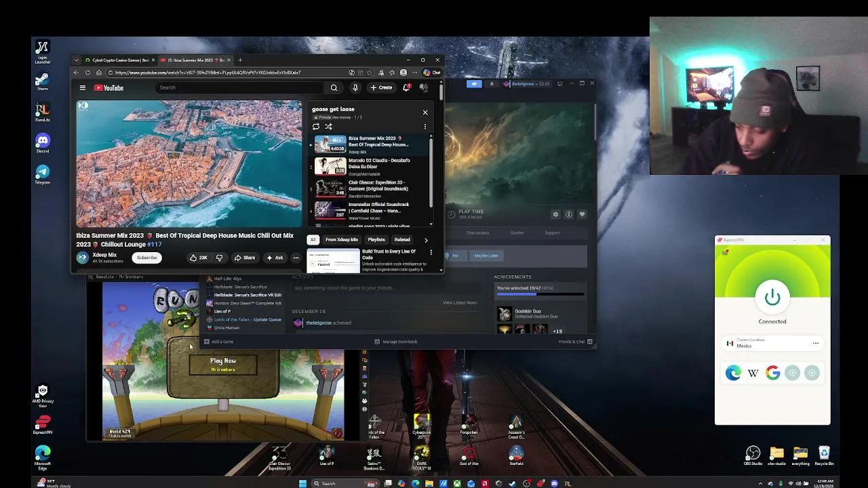Favorite the game with Steam heart icon
Screen dimensions: 868x488
click(582, 214)
